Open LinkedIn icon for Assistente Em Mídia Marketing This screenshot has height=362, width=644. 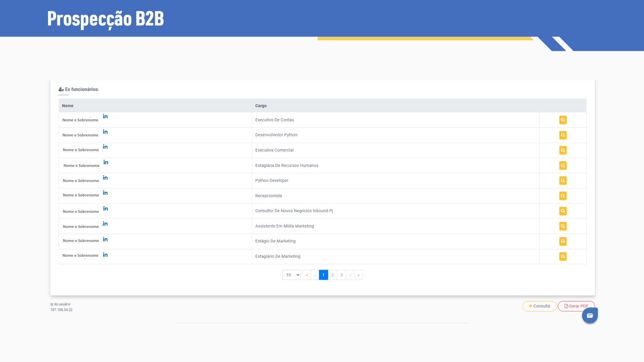coord(105,224)
